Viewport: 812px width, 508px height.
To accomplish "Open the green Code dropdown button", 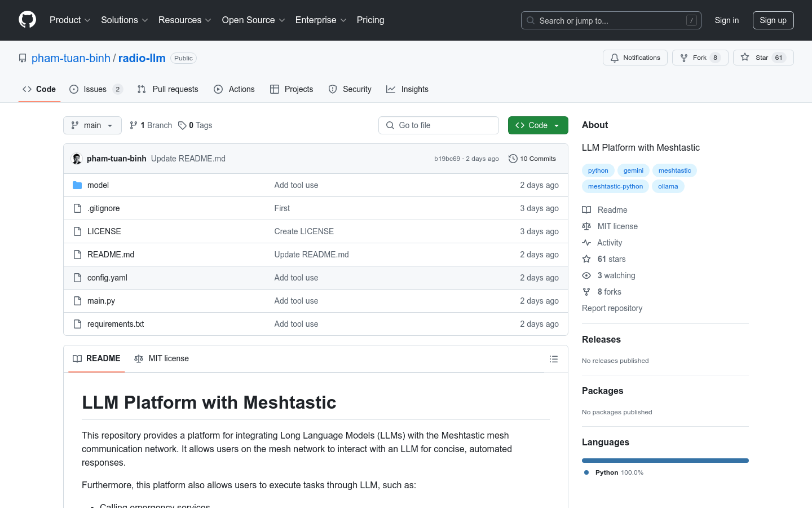I will [x=538, y=125].
